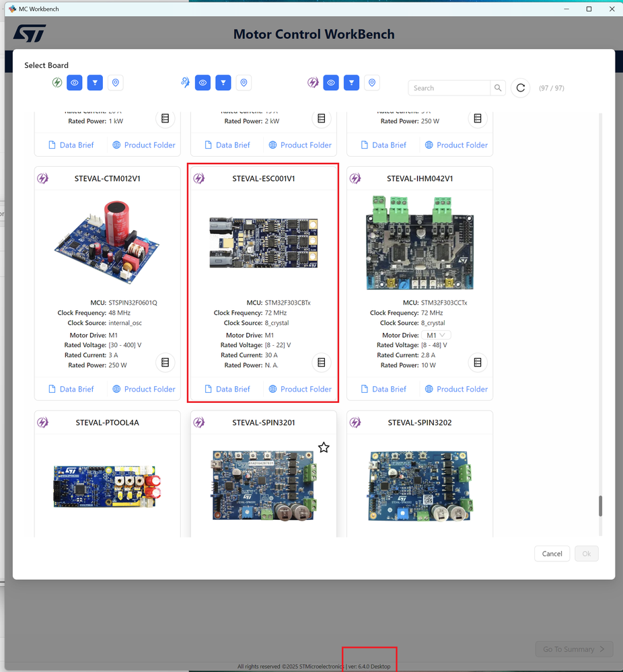Open details list icon on STEVAL-CTM012V1 card
This screenshot has width=623, height=672.
pyautogui.click(x=165, y=363)
